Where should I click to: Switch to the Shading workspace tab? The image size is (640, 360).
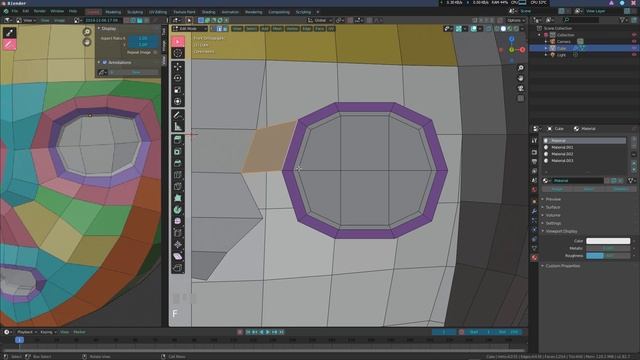click(208, 12)
